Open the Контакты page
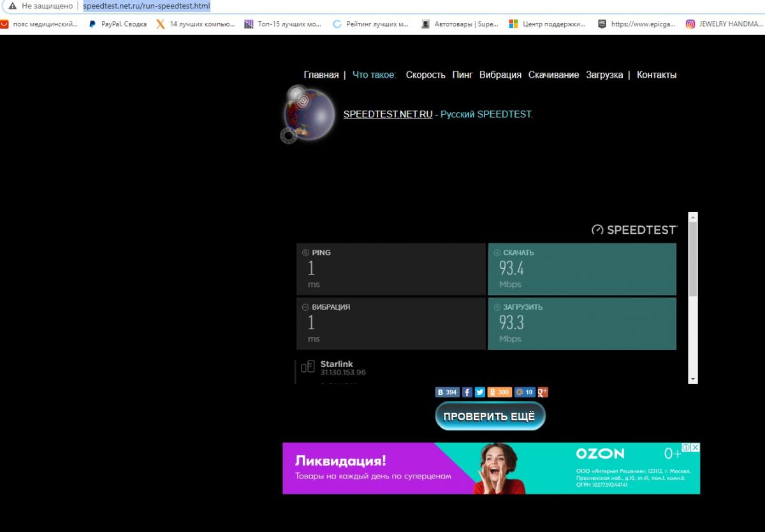This screenshot has width=765, height=532. pos(657,75)
